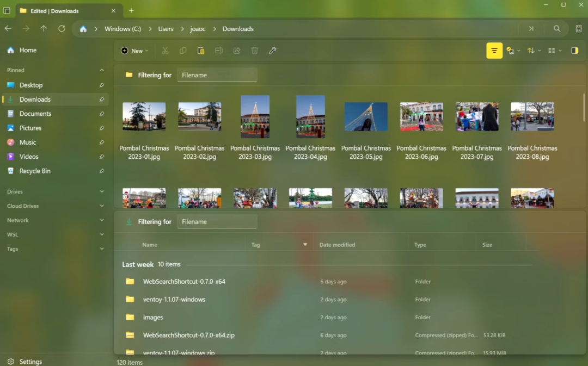The width and height of the screenshot is (588, 366).
Task: Unpin Downloads using its pin icon
Action: coord(102,100)
